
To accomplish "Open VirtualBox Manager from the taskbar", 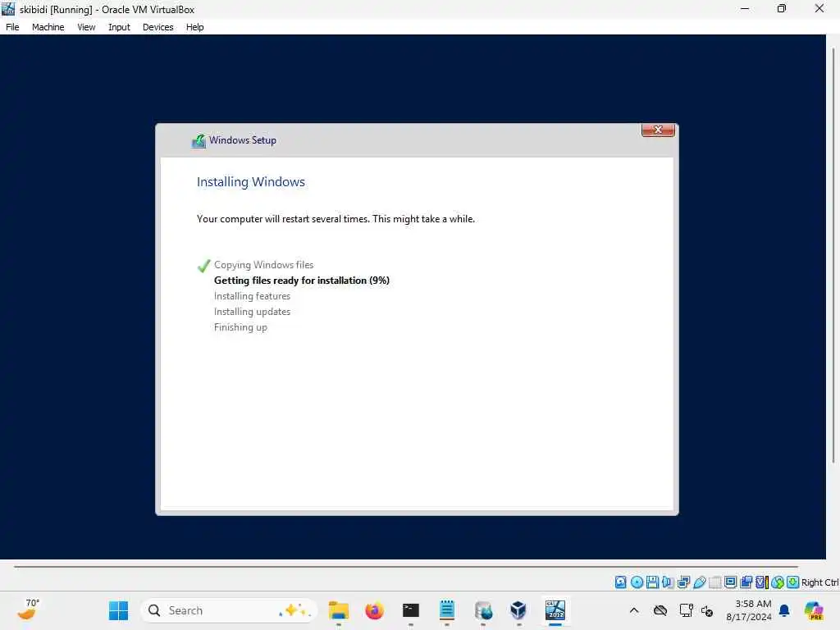I will click(518, 610).
